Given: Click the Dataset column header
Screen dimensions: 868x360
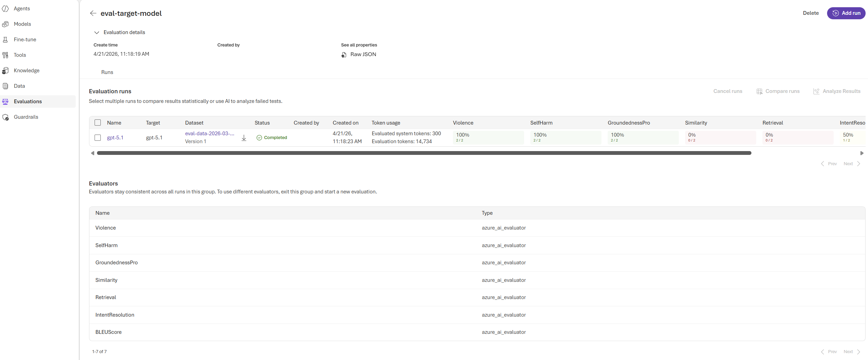Looking at the screenshot, I should [194, 123].
